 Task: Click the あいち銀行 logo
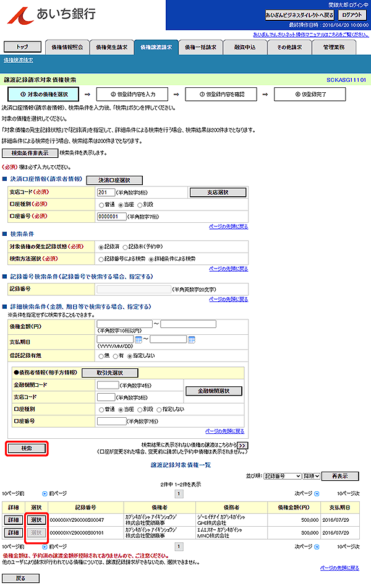click(x=52, y=15)
